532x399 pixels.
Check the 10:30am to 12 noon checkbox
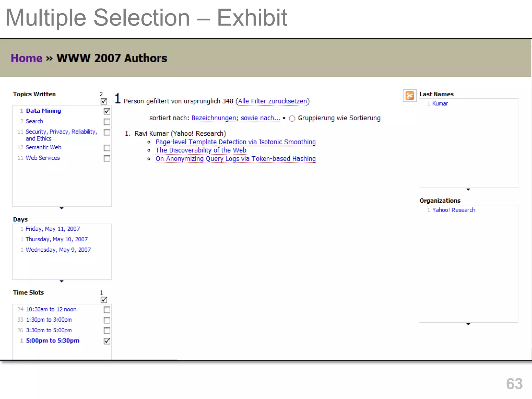(107, 310)
